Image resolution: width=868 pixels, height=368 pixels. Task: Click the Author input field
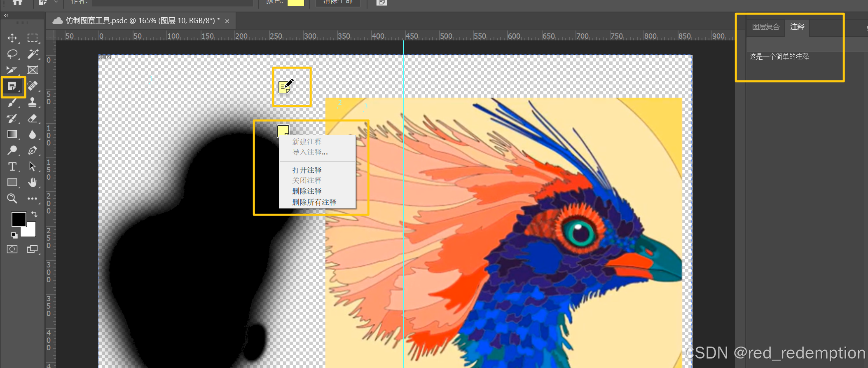172,2
